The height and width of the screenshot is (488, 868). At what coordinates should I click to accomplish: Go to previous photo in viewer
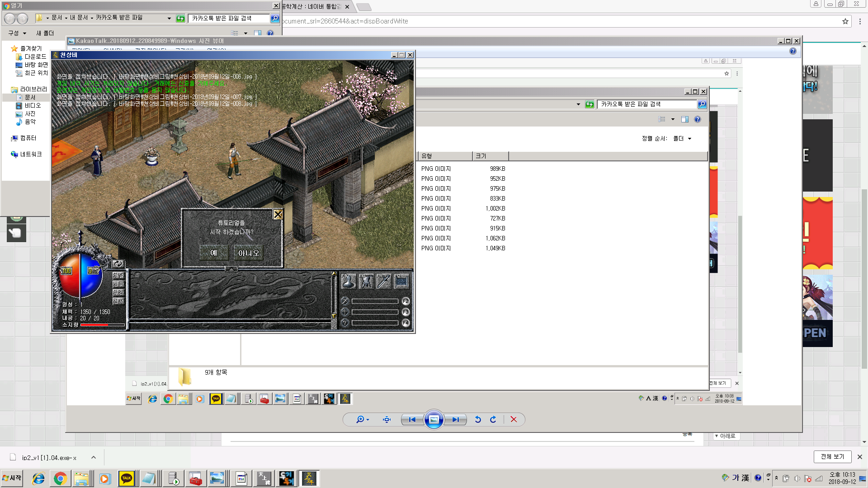pyautogui.click(x=412, y=419)
